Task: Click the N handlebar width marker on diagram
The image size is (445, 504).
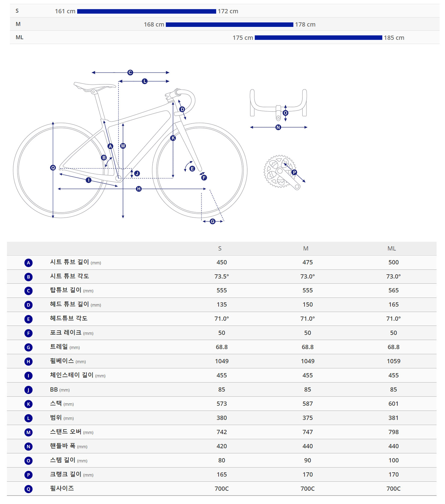Action: click(278, 128)
